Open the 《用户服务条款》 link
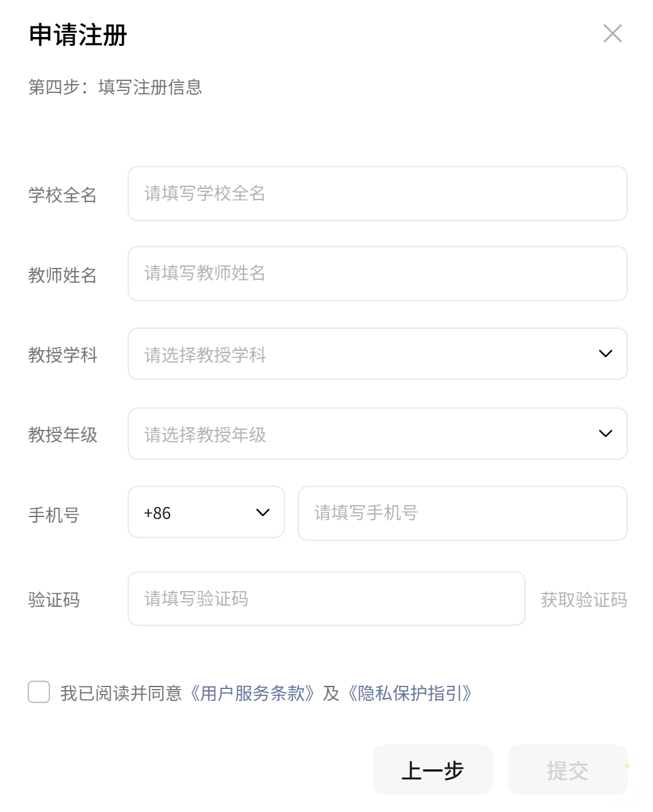 tap(251, 693)
